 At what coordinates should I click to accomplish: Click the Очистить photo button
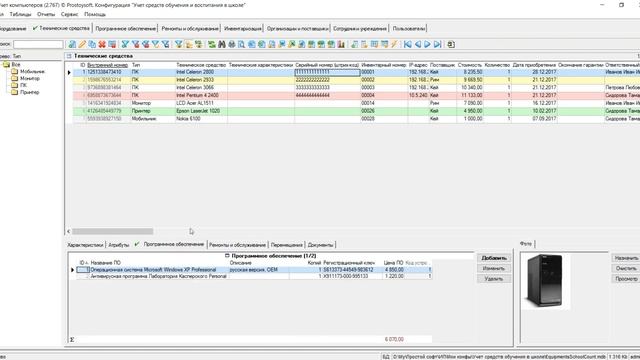pyautogui.click(x=626, y=269)
